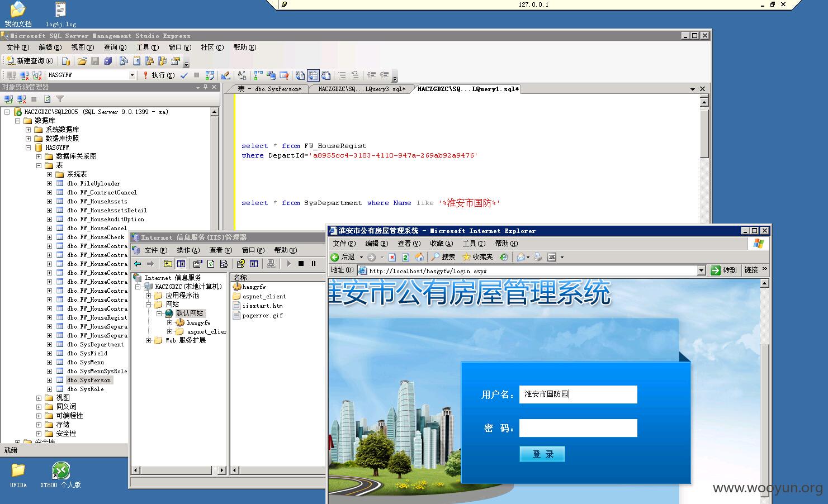Click the refresh icon in Internet Explorer toolbar
This screenshot has width=828, height=504.
[x=405, y=257]
